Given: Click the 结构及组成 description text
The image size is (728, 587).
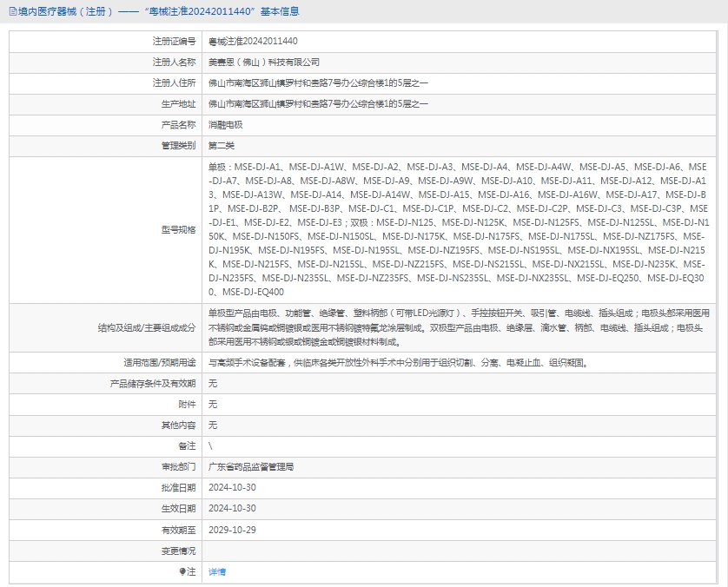Looking at the screenshot, I should click(458, 327).
